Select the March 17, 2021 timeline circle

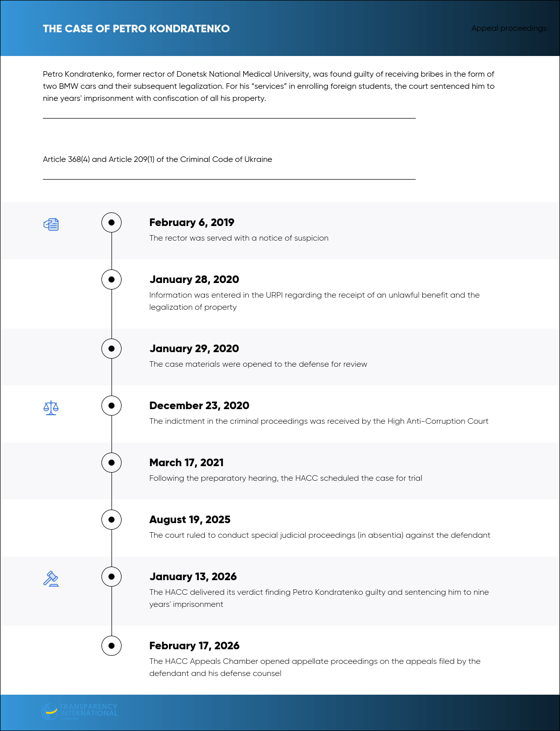(111, 463)
